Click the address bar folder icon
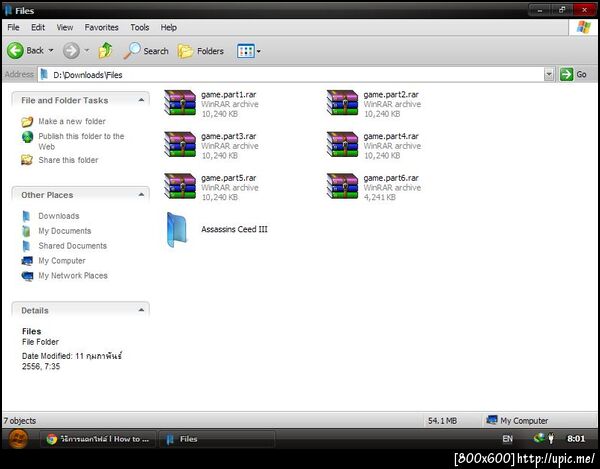Viewport: 600px width, 469px height. (44, 74)
